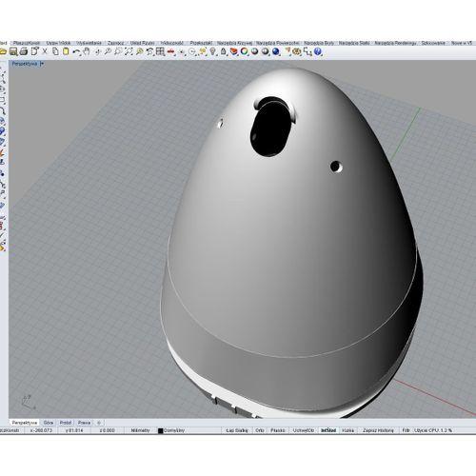
Task: Open the Milimetry units menu
Action: (x=140, y=430)
